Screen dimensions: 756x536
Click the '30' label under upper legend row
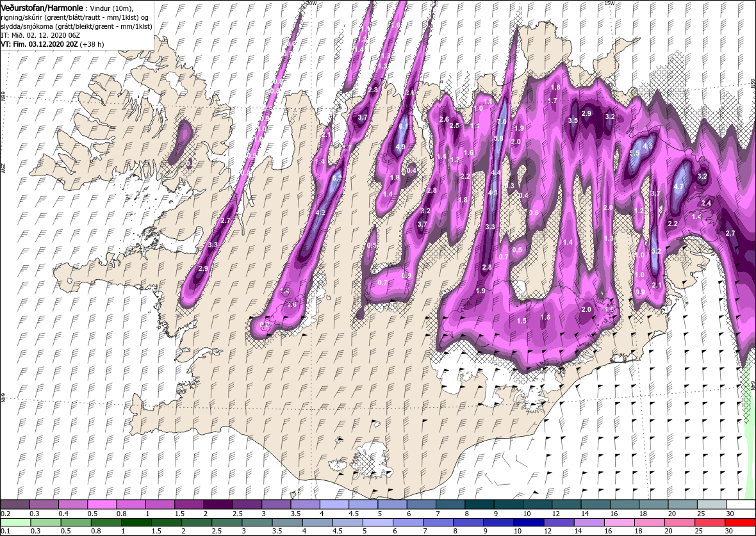pos(729,514)
